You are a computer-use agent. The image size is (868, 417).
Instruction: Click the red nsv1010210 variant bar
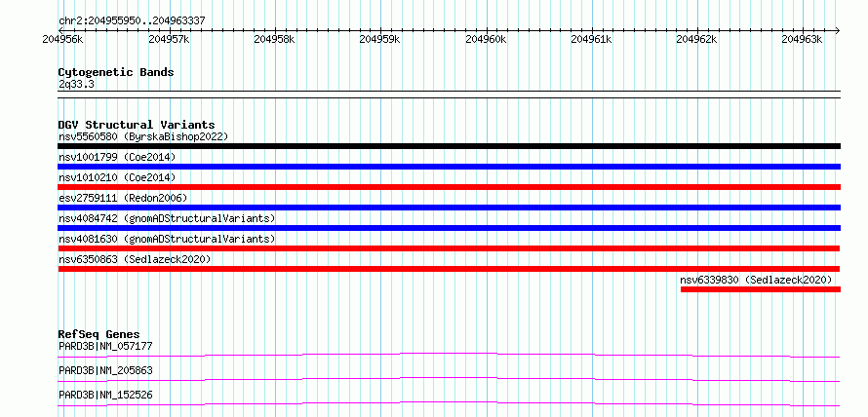pos(449,187)
